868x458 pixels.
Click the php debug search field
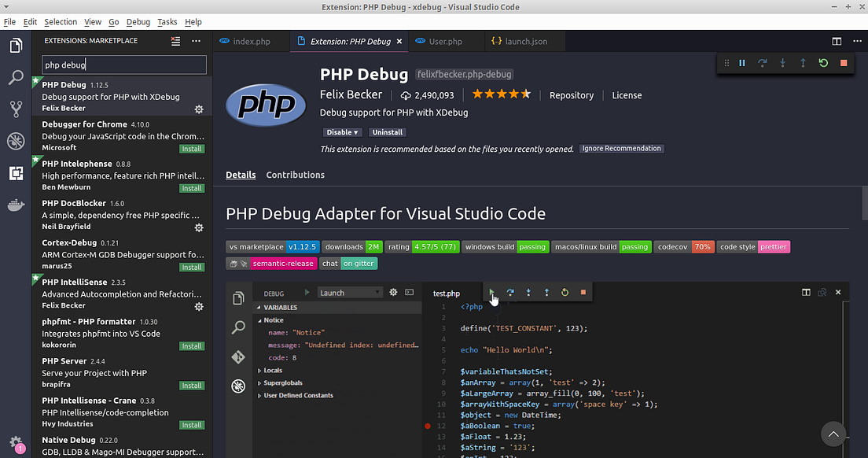[123, 63]
